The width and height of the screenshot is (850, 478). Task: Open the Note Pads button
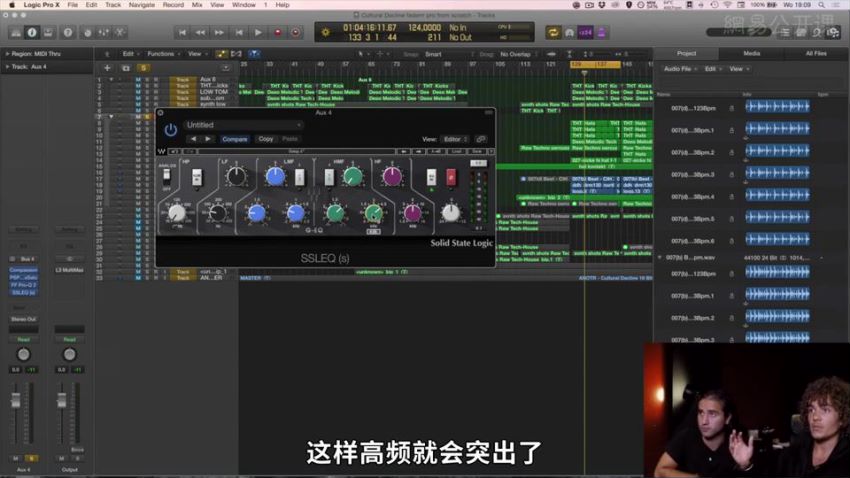(x=801, y=33)
